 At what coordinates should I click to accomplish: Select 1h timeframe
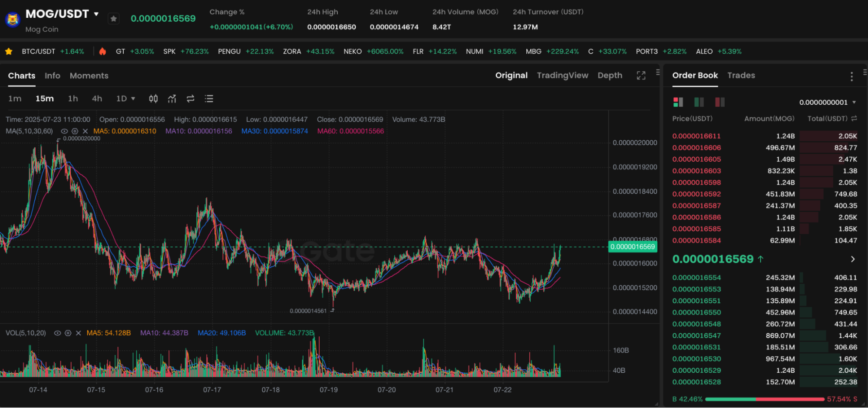point(73,99)
